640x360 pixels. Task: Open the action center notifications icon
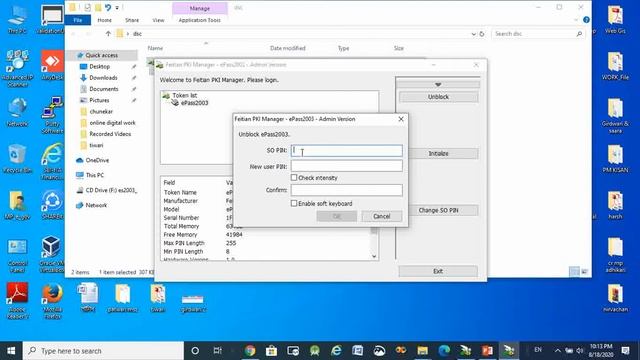625,351
